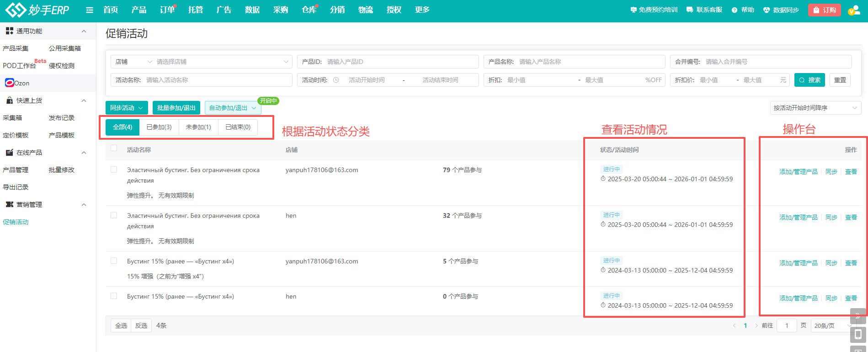Viewport: 868px width, 352px height.
Task: Check the select-all checkbox in table header
Action: point(114,148)
